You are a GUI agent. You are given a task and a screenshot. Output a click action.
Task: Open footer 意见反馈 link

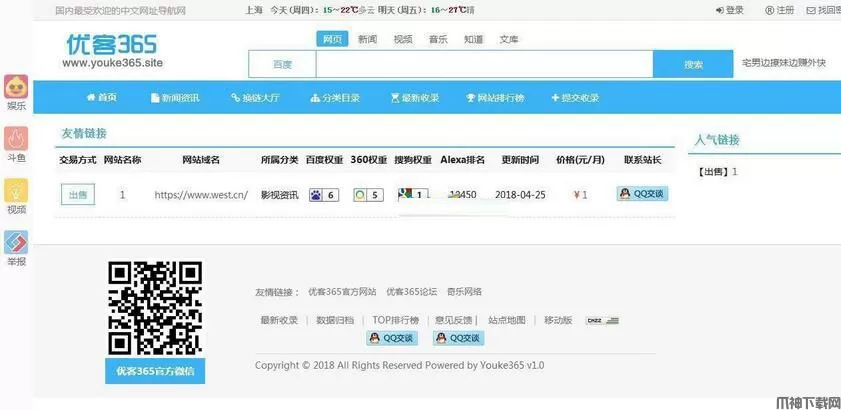(454, 320)
